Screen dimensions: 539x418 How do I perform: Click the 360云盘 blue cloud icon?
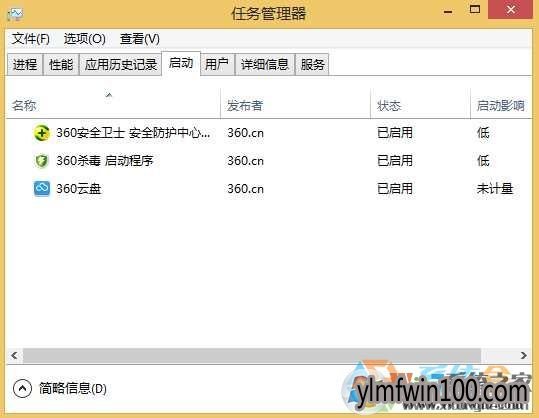click(x=42, y=189)
